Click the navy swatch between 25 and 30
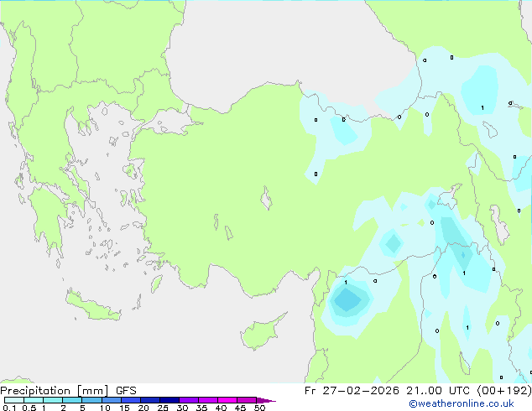This screenshot has width=532, height=411. [169, 400]
